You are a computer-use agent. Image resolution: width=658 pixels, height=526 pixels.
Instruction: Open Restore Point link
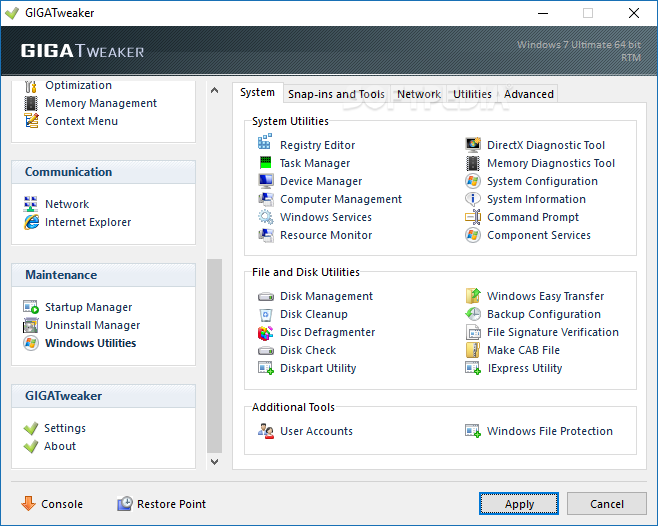(x=171, y=504)
